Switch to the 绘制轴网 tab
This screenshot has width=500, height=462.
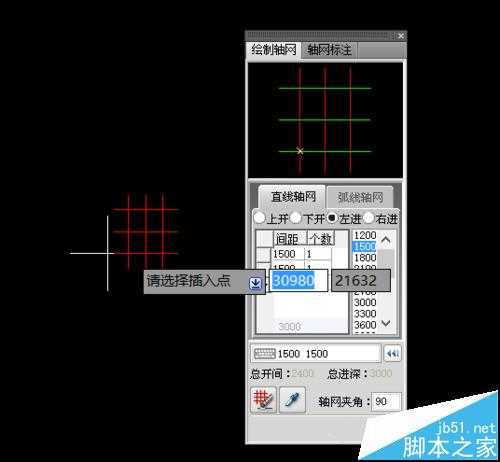(x=273, y=50)
